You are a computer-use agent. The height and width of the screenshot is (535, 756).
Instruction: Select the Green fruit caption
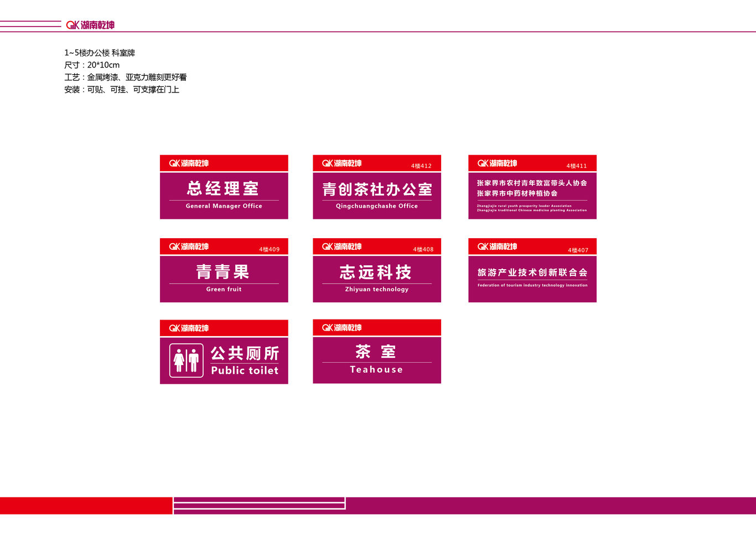coord(224,289)
